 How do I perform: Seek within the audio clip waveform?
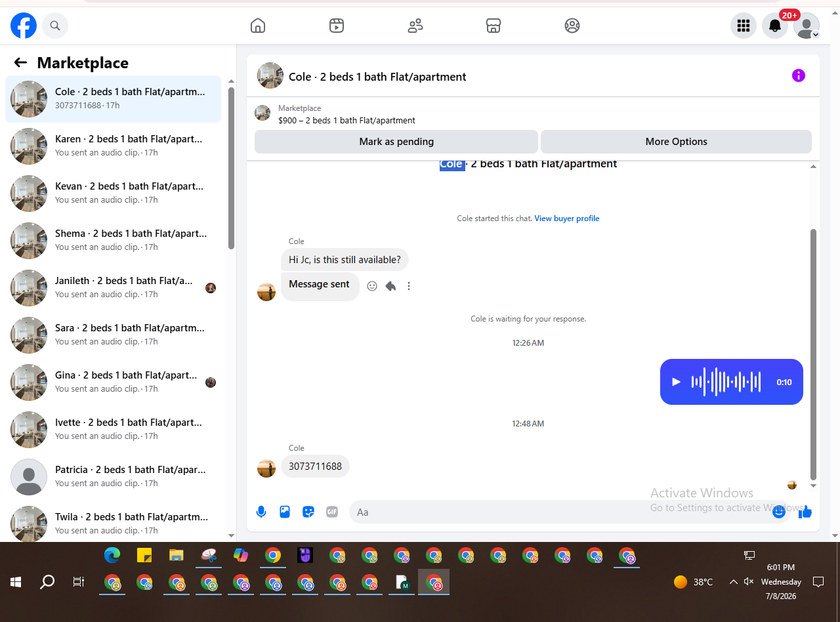pyautogui.click(x=726, y=382)
